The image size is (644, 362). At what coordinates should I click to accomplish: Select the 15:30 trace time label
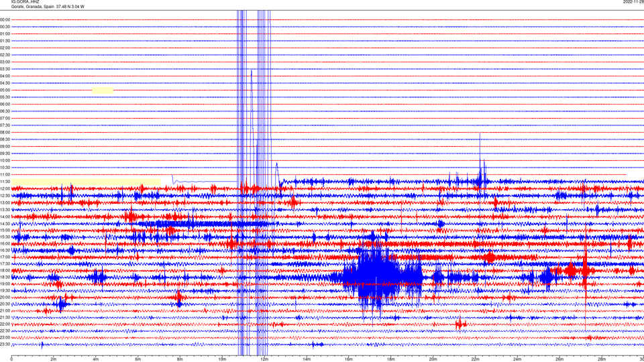(x=5, y=237)
